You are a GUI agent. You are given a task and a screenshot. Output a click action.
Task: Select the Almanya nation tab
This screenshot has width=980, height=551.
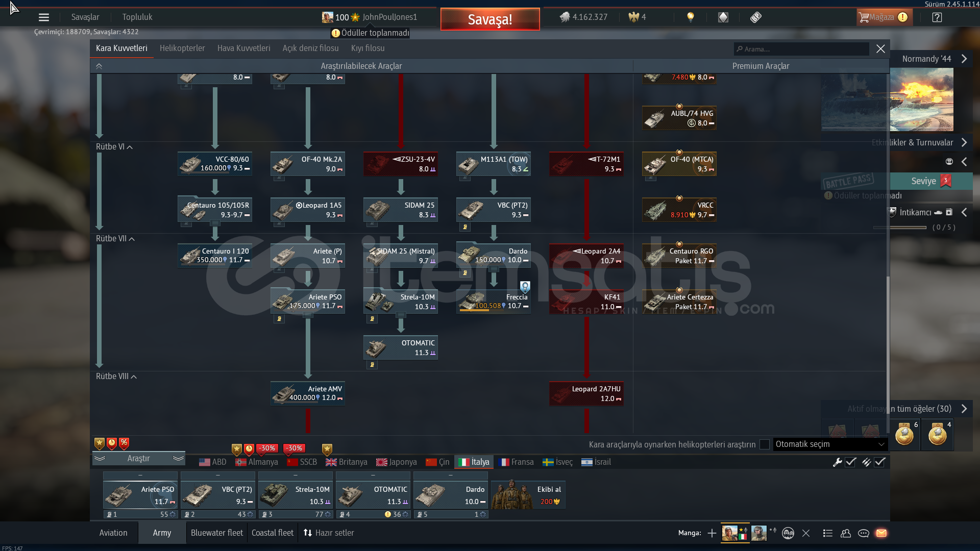[x=257, y=462]
